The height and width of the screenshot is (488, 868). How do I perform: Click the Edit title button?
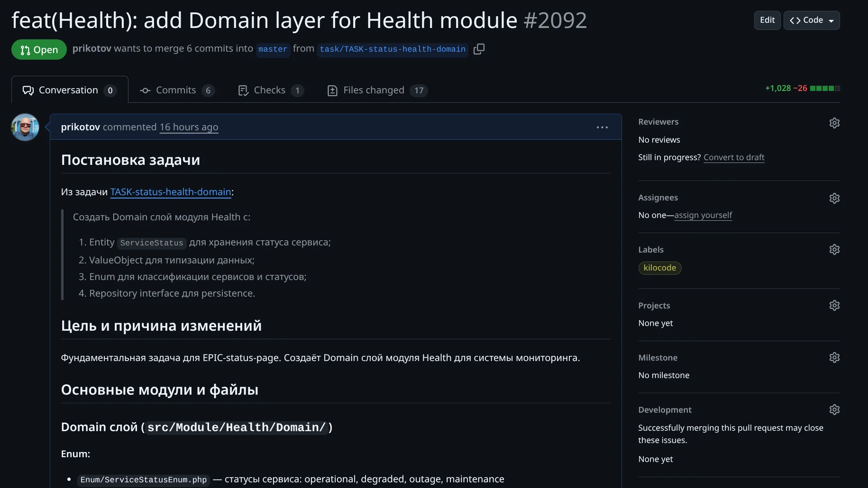767,20
